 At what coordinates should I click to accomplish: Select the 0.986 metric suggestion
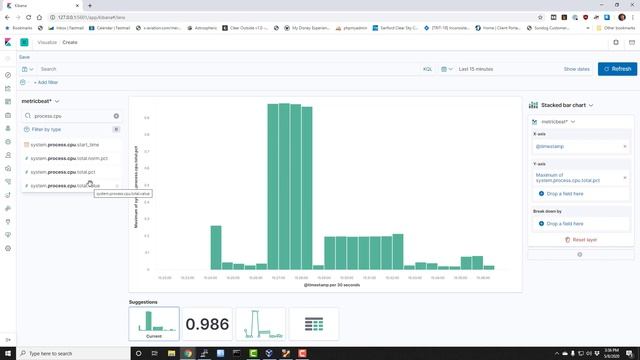pos(207,324)
